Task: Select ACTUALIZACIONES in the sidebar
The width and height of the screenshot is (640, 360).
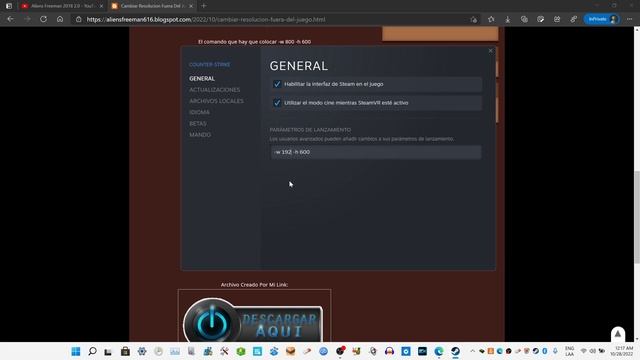Action: (215, 90)
